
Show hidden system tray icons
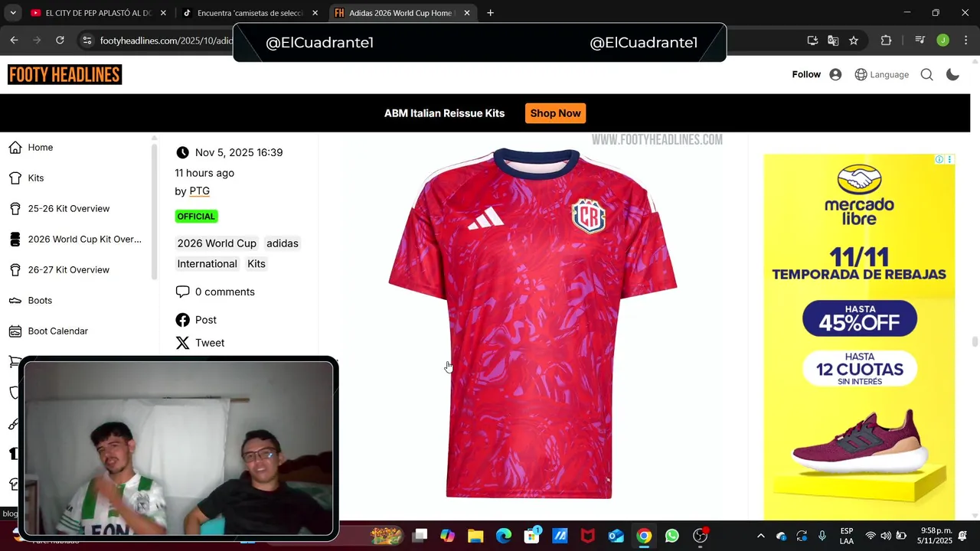pos(760,536)
